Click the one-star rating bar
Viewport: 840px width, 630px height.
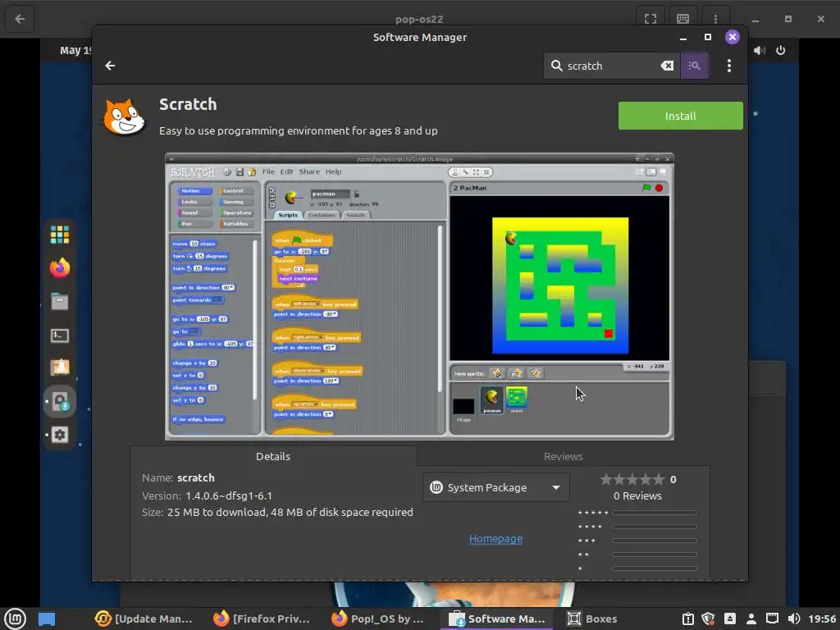654,568
